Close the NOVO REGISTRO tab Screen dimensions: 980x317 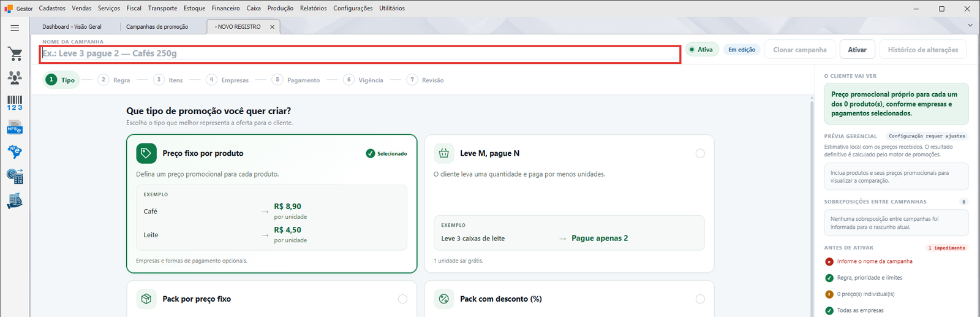pos(273,27)
